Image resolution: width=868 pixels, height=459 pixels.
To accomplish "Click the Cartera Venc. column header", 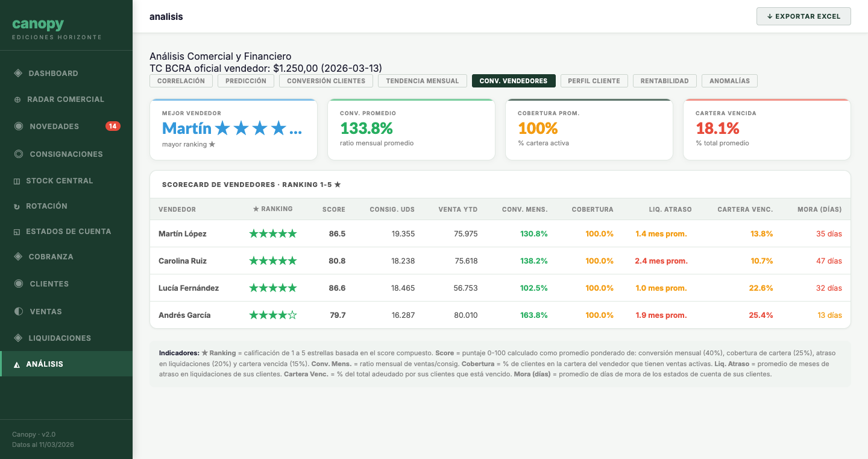I will [x=745, y=209].
